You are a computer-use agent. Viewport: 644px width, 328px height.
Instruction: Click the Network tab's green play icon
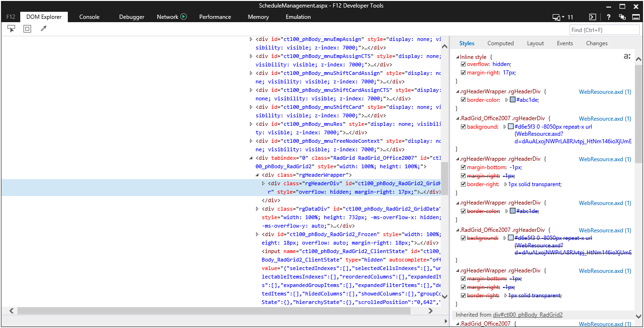[x=184, y=16]
